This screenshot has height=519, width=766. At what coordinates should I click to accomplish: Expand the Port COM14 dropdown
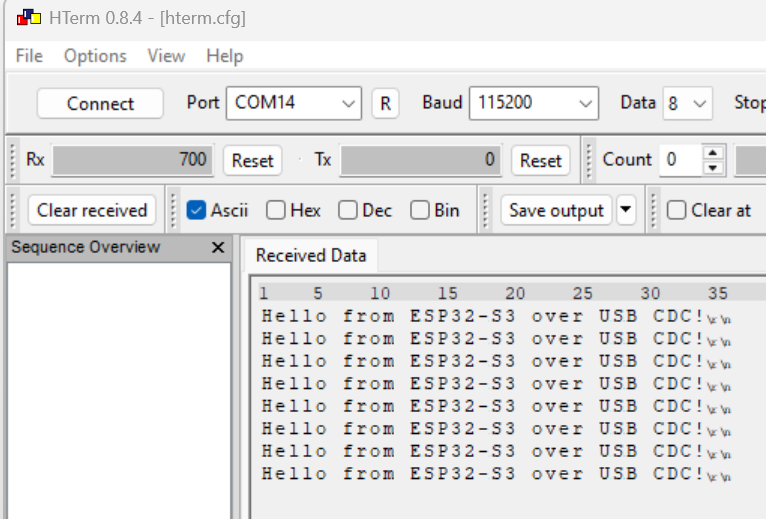coord(348,103)
